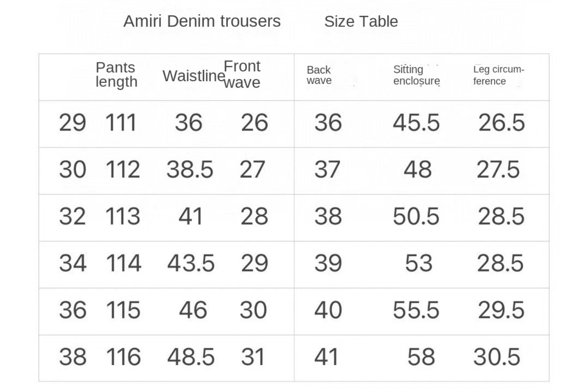Select the size 29 row label
The height and width of the screenshot is (392, 588).
click(x=72, y=123)
